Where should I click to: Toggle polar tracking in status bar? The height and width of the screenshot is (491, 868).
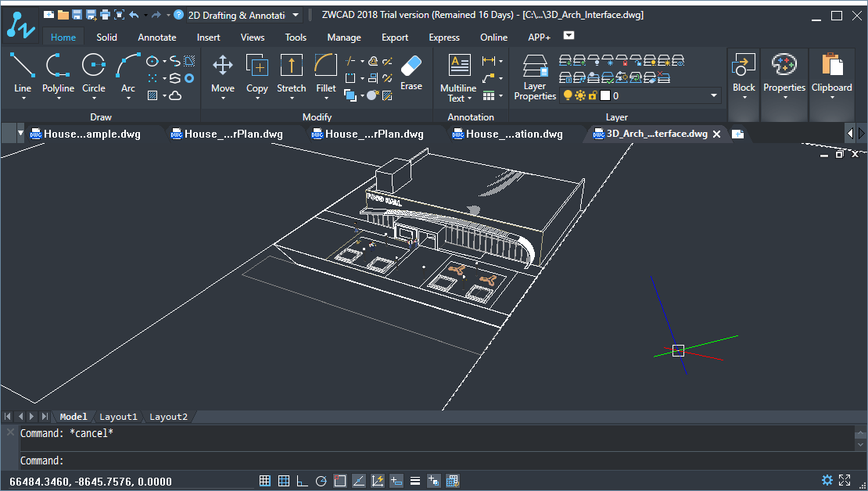click(x=321, y=481)
